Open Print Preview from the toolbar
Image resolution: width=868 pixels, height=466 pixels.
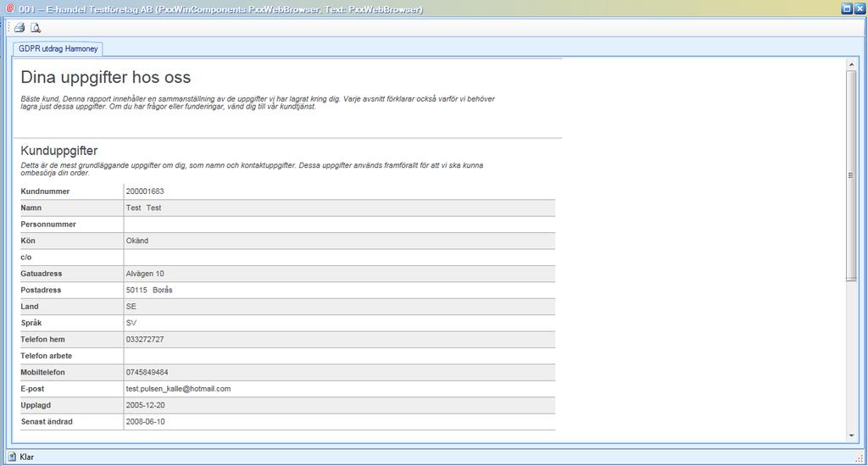(36, 28)
